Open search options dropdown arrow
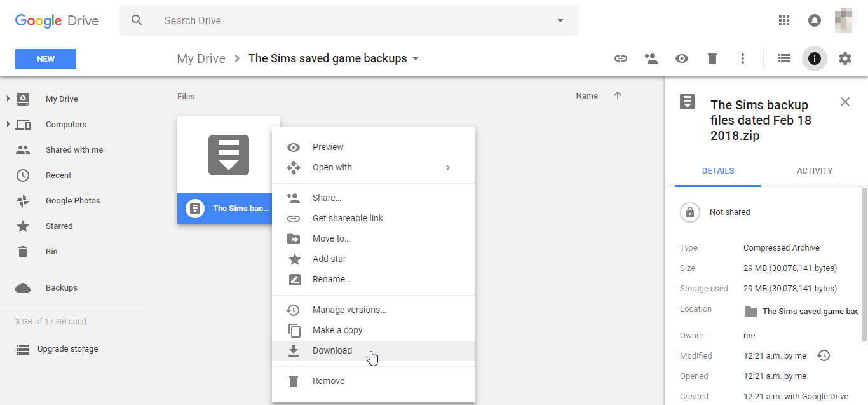868x405 pixels. [x=560, y=20]
